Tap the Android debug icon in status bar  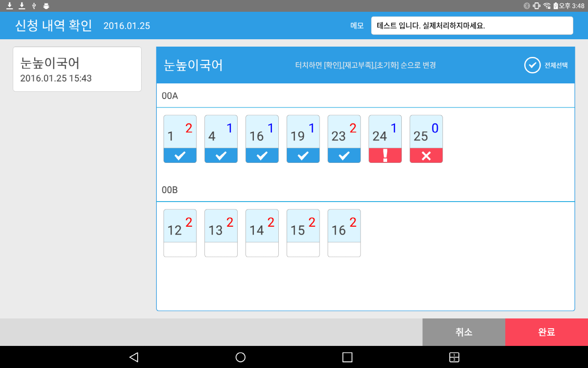point(46,6)
